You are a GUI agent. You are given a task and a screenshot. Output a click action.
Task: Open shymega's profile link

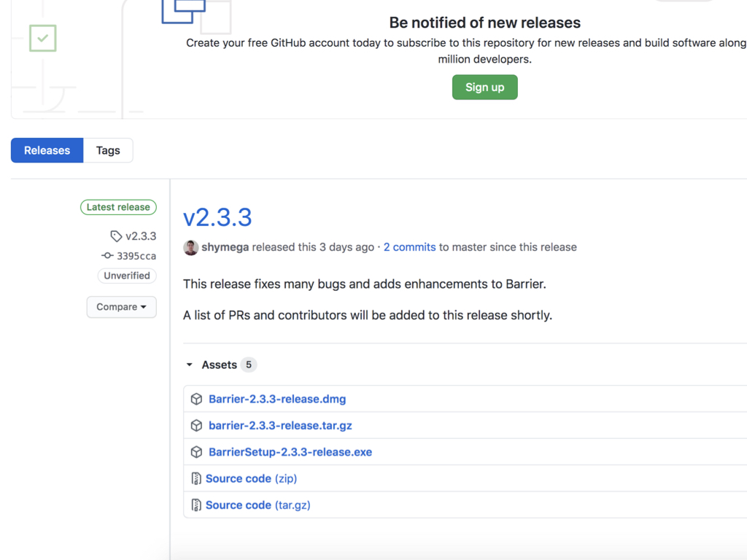pos(225,247)
